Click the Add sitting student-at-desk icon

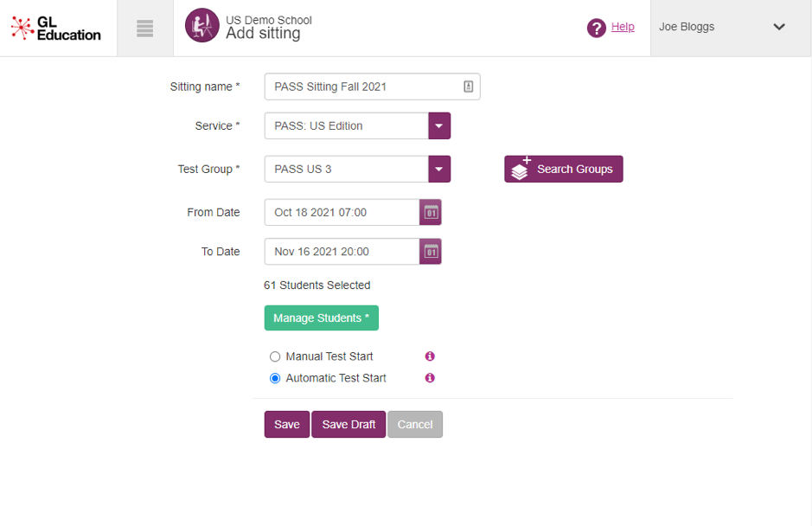pyautogui.click(x=202, y=25)
